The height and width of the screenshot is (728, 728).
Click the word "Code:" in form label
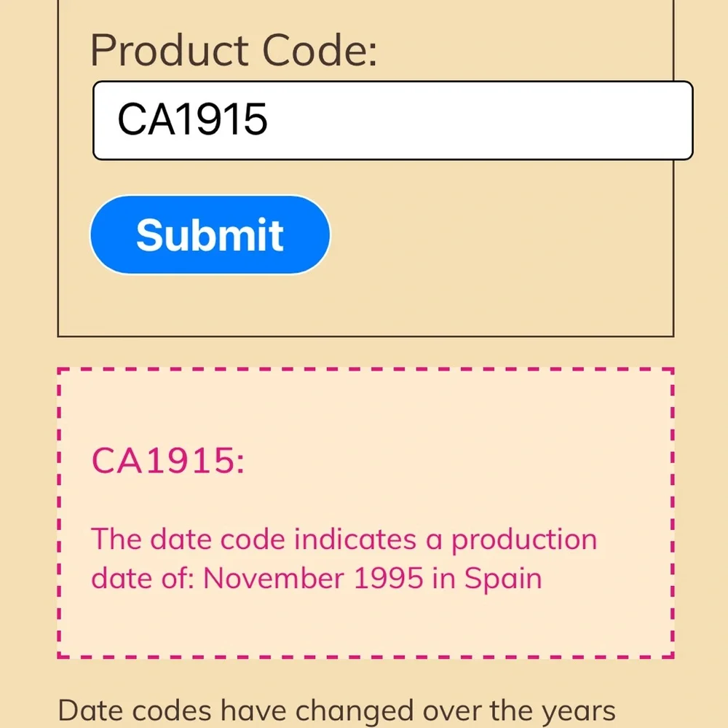click(x=320, y=50)
